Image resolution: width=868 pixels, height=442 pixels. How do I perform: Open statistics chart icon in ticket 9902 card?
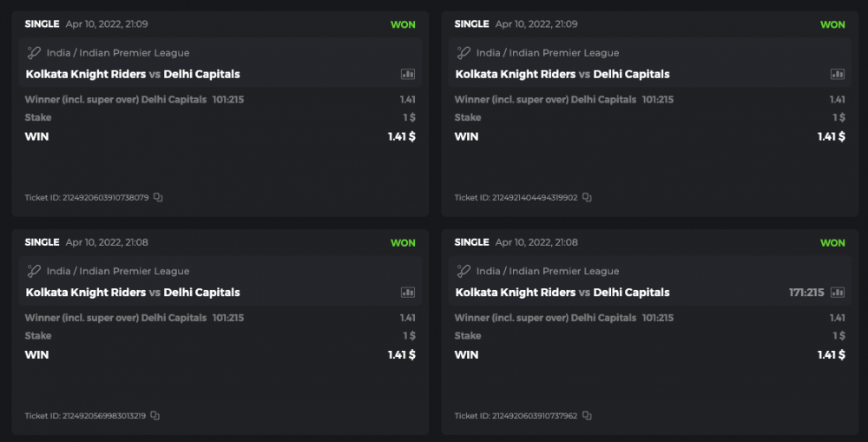click(838, 75)
